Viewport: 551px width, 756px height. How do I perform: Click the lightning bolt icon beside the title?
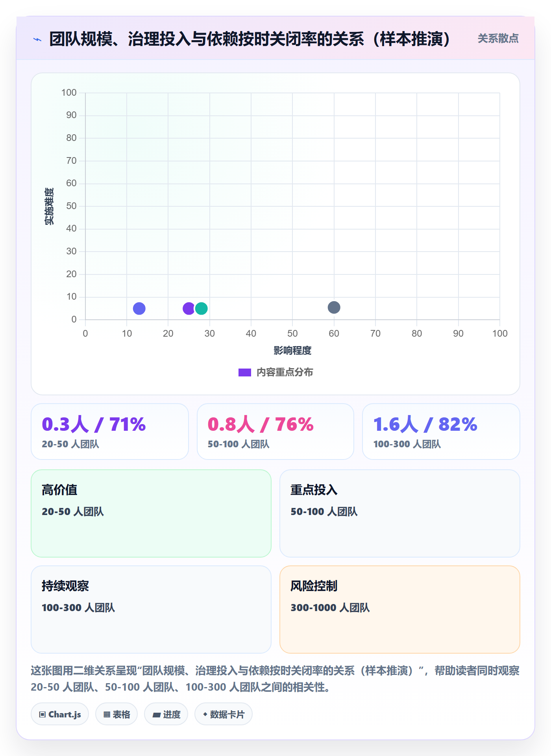[37, 39]
